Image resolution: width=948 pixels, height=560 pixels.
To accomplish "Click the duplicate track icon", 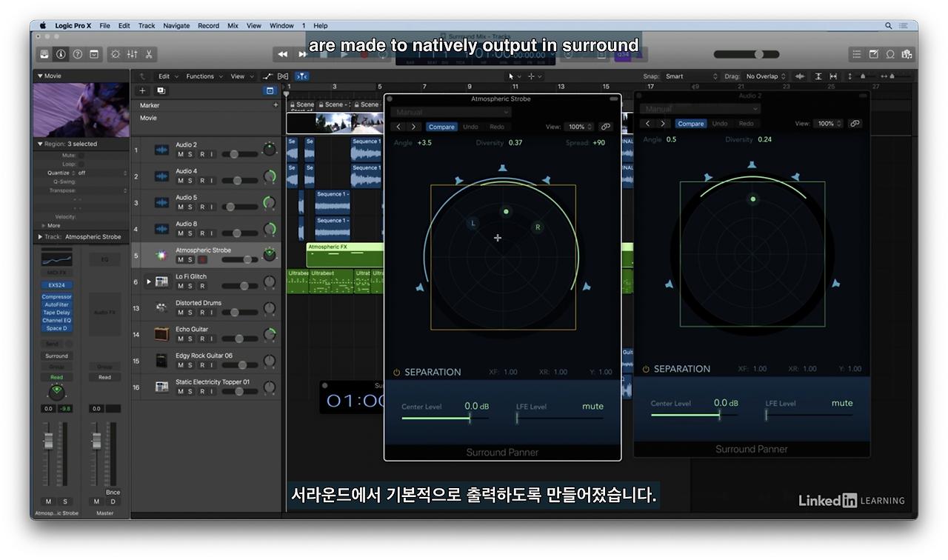I will pyautogui.click(x=161, y=90).
